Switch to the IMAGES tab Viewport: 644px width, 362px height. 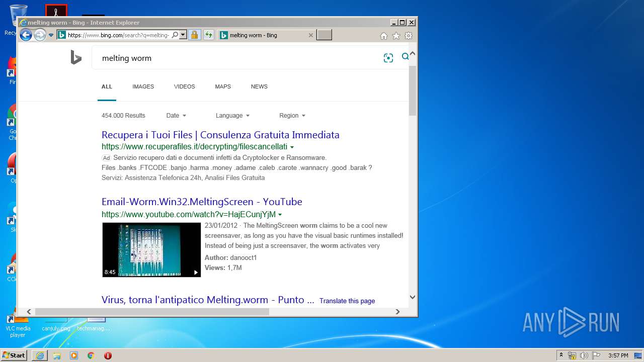[143, 86]
